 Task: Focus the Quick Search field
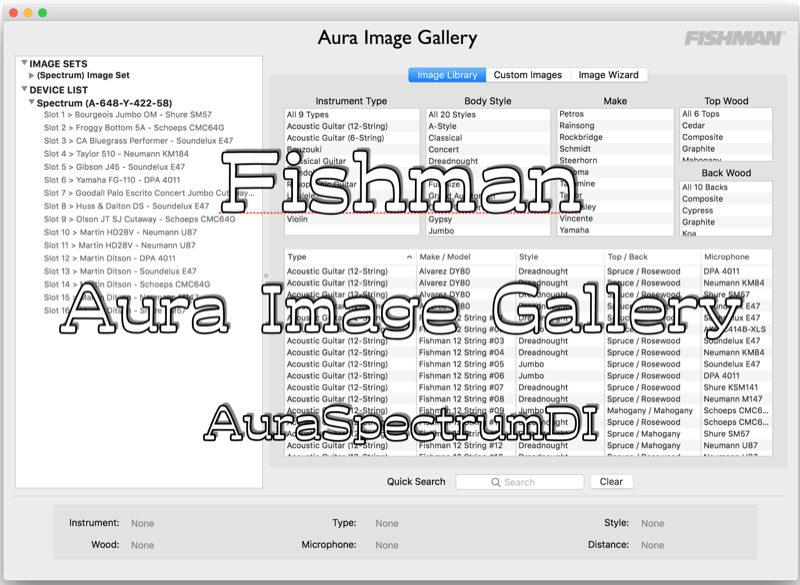point(519,482)
